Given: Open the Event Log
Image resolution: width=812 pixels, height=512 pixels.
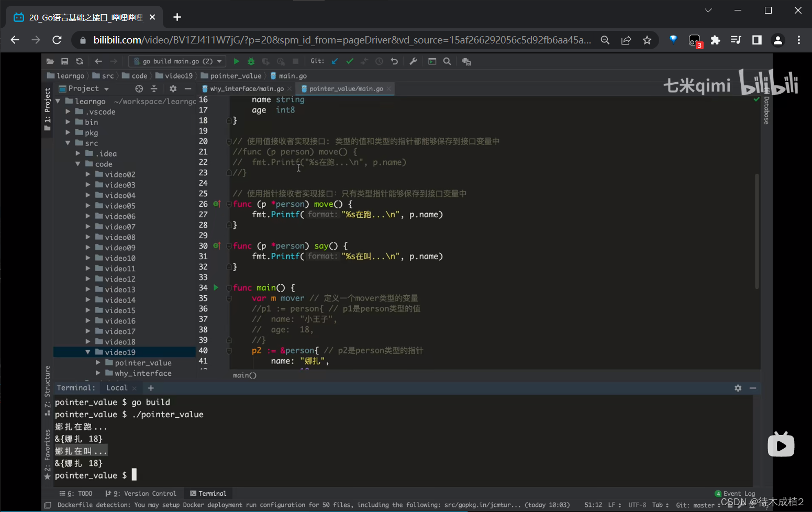Looking at the screenshot, I should [x=735, y=493].
